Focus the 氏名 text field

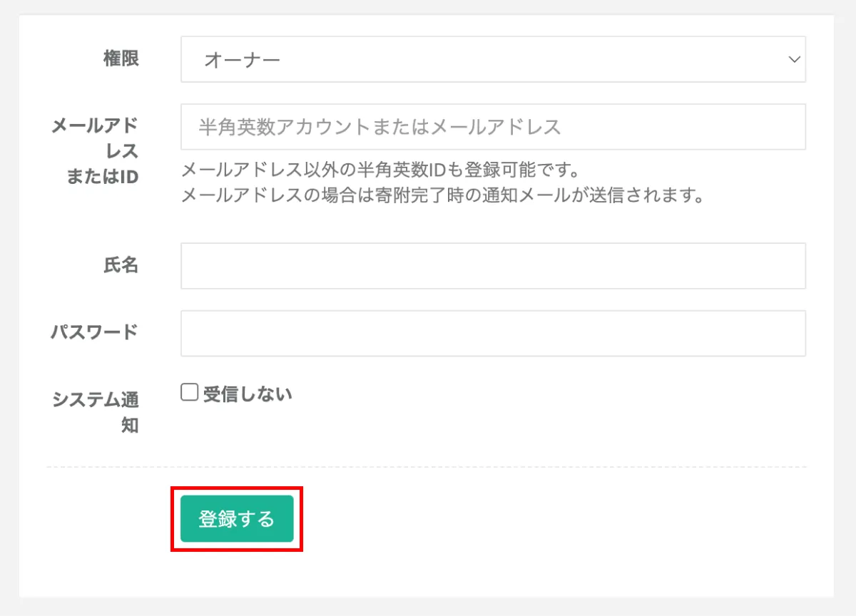(493, 266)
